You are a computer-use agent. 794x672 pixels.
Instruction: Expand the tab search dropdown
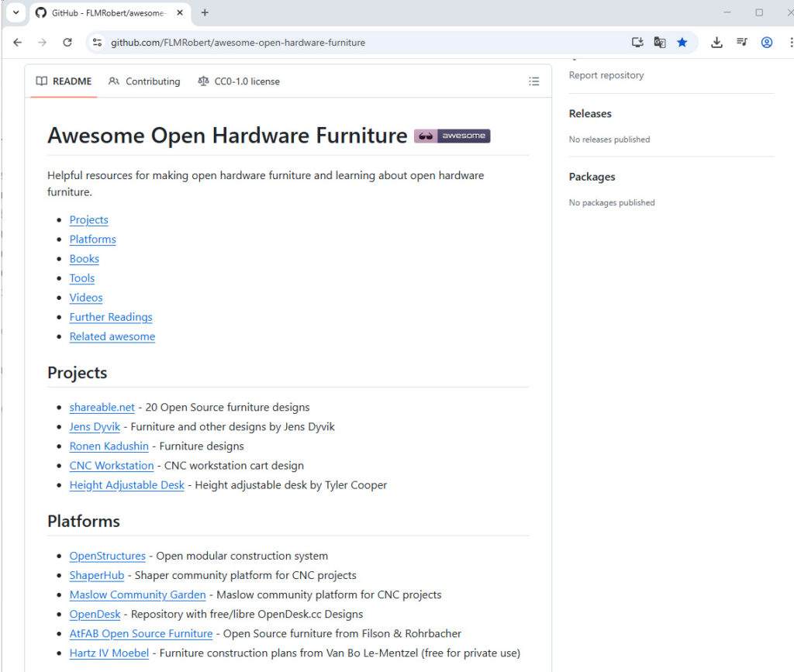16,12
